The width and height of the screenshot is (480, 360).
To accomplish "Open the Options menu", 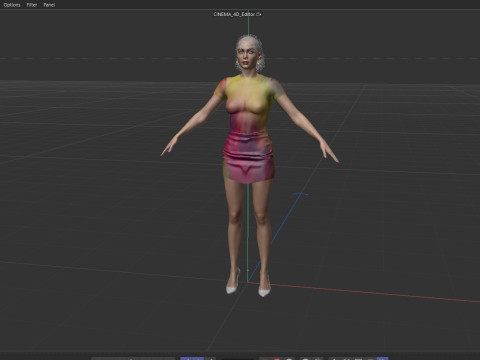I will point(12,5).
